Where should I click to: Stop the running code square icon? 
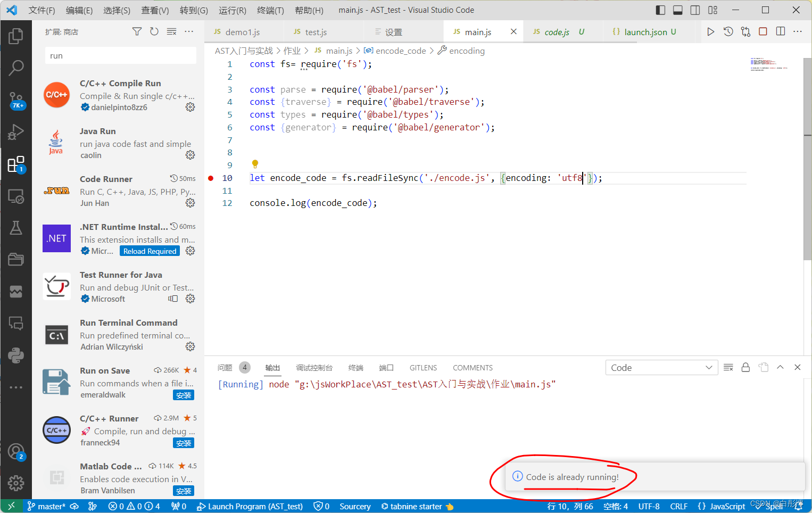[x=763, y=32]
